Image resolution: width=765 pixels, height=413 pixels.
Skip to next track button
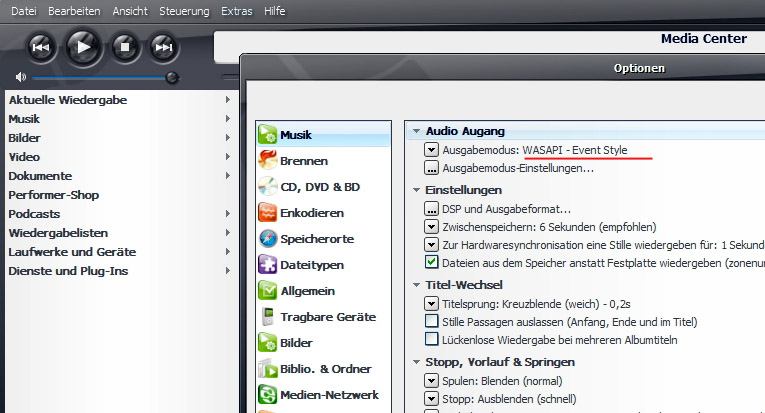pos(163,47)
